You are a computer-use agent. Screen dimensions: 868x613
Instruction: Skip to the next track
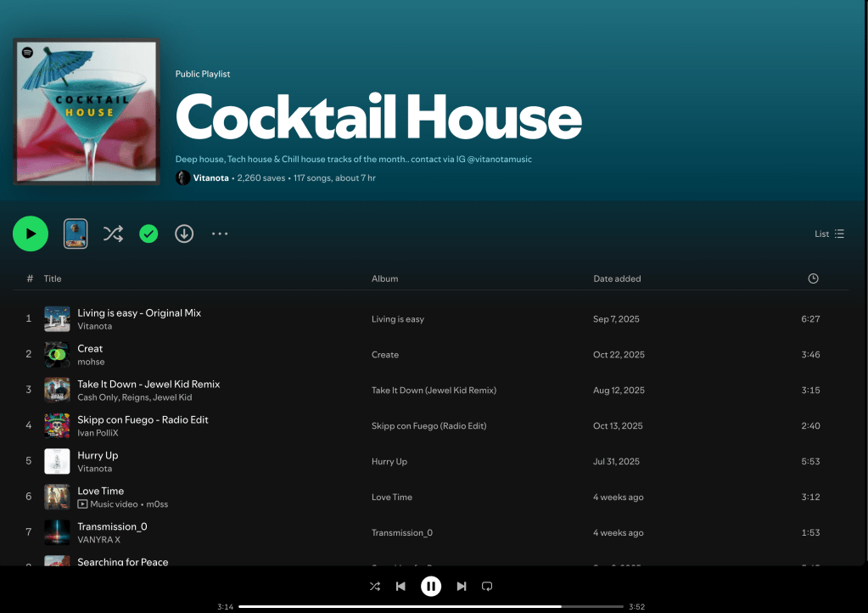click(x=461, y=586)
